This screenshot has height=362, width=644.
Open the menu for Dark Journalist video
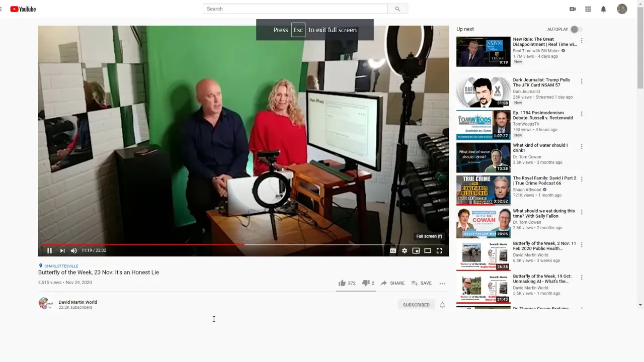click(x=582, y=81)
